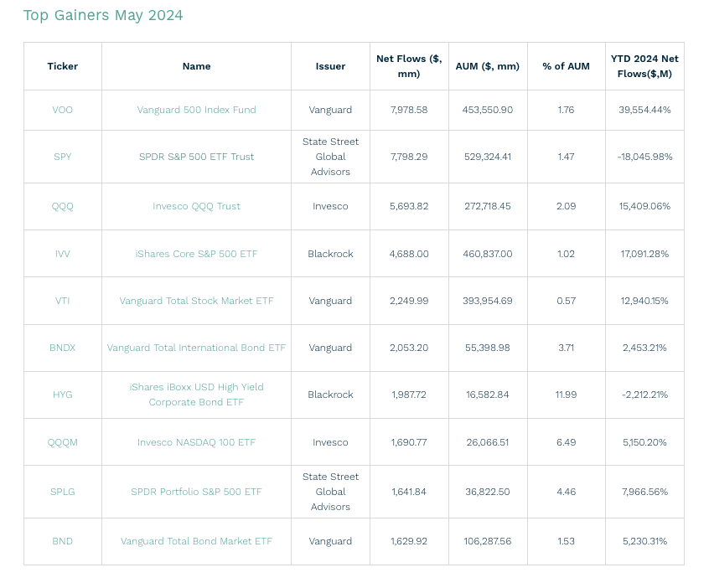This screenshot has width=709, height=588.
Task: Click the YTD 2024 Net Flows header
Action: [644, 66]
